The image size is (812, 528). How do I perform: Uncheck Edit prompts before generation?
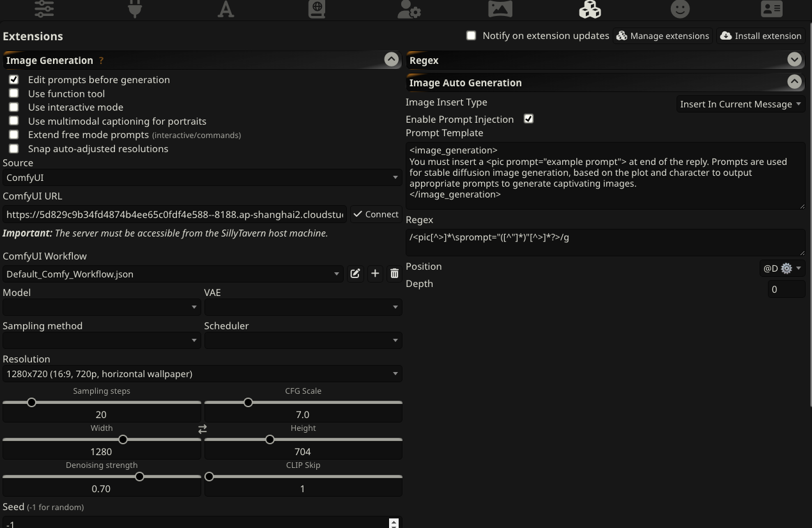[14, 80]
